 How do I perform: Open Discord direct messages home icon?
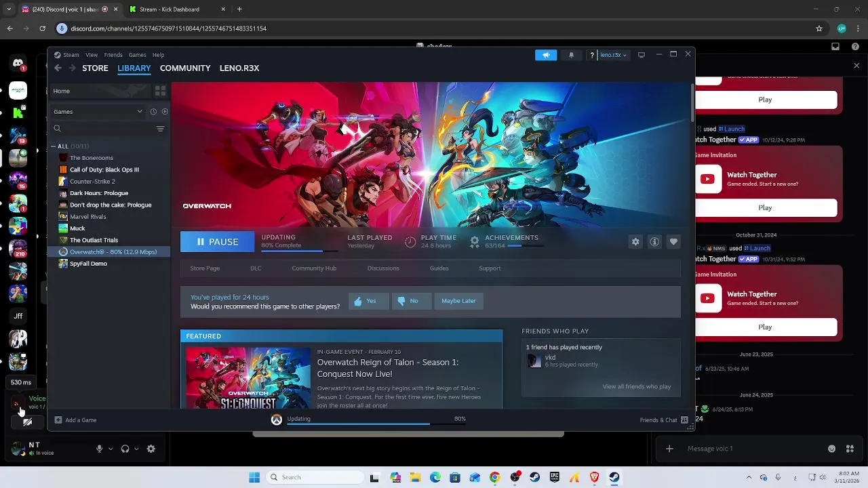(x=18, y=63)
